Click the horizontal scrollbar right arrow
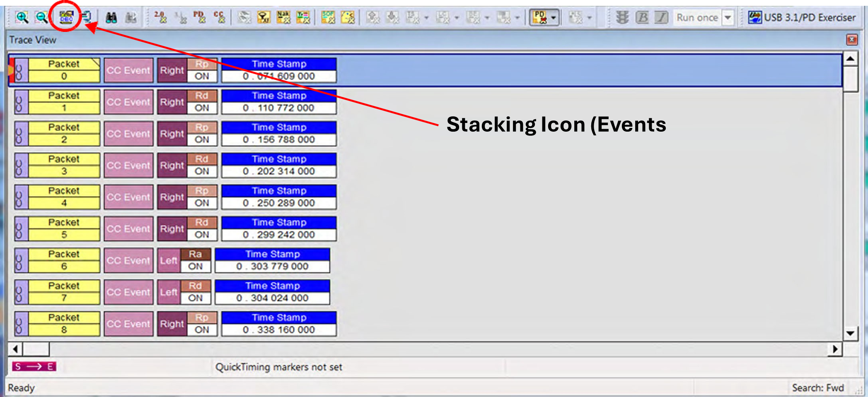Image resolution: width=868 pixels, height=397 pixels. tap(835, 349)
